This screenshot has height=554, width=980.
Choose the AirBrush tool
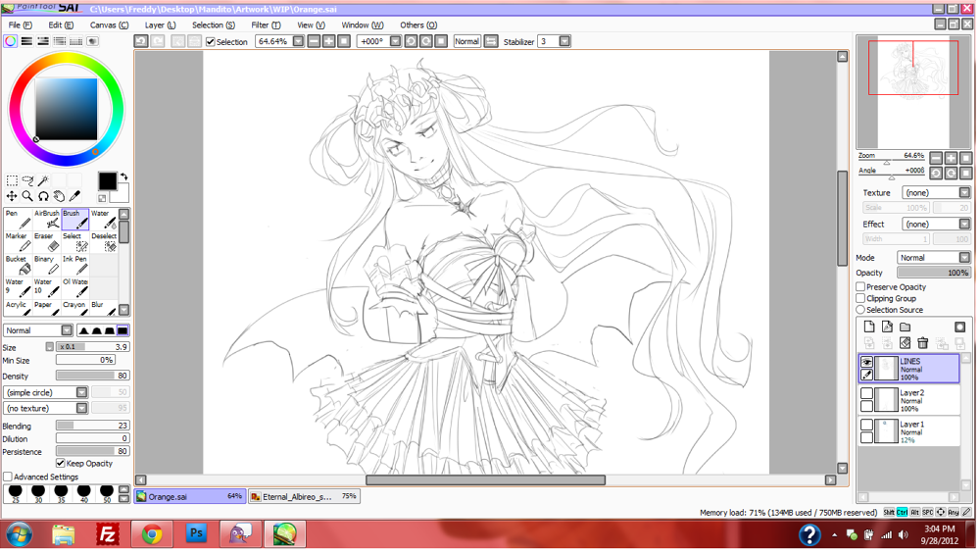47,220
